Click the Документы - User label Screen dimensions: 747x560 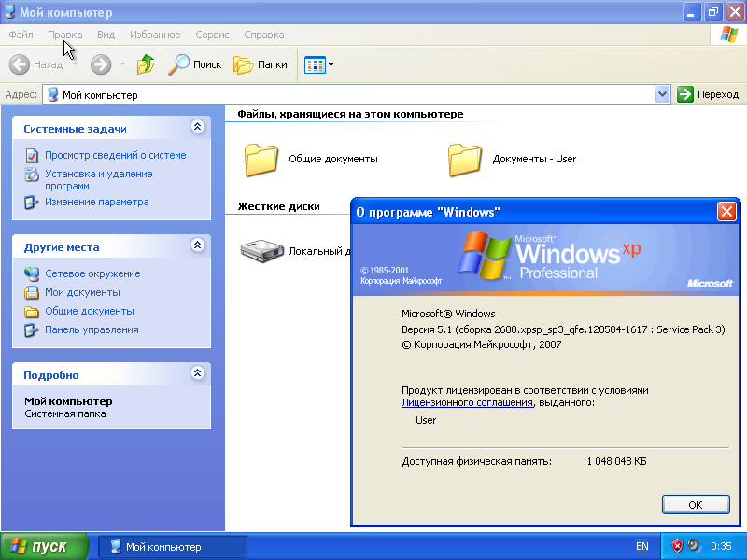pos(534,159)
